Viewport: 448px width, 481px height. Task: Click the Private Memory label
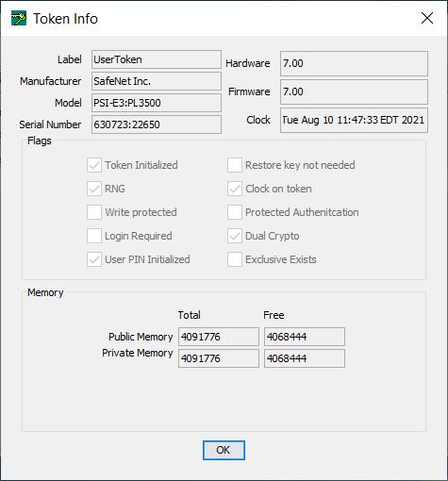(138, 353)
